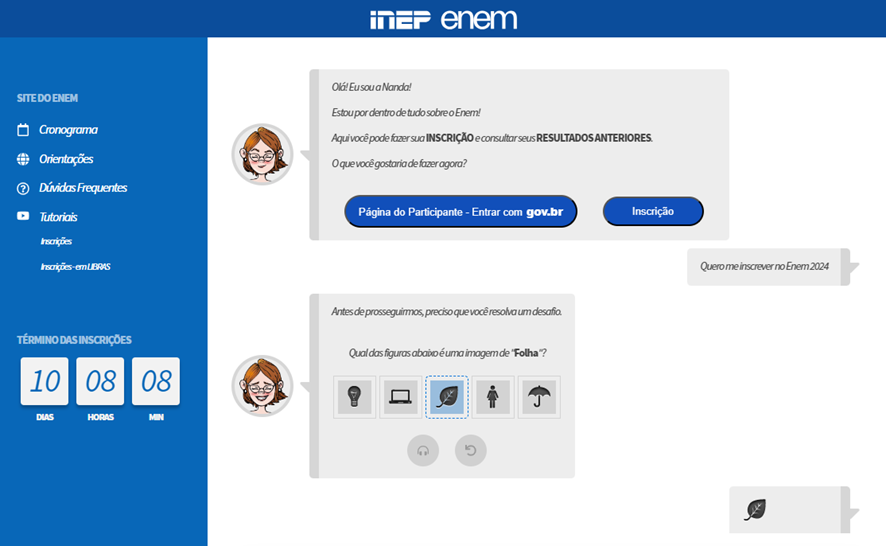Image resolution: width=886 pixels, height=546 pixels.
Task: Click the countdown hours value 08
Action: point(100,381)
